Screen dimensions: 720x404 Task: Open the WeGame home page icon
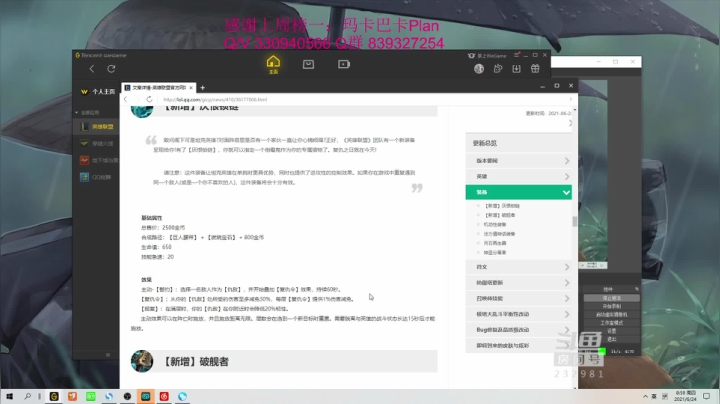point(273,65)
